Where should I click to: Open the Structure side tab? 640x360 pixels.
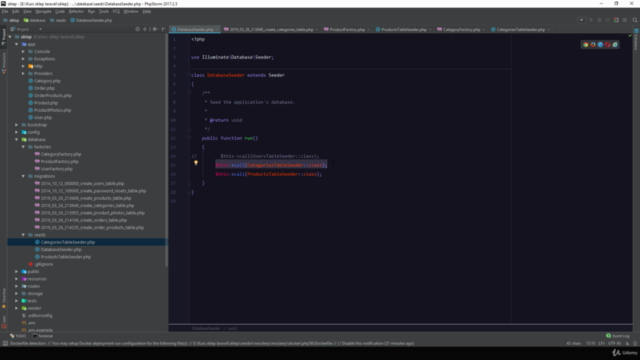[x=4, y=62]
